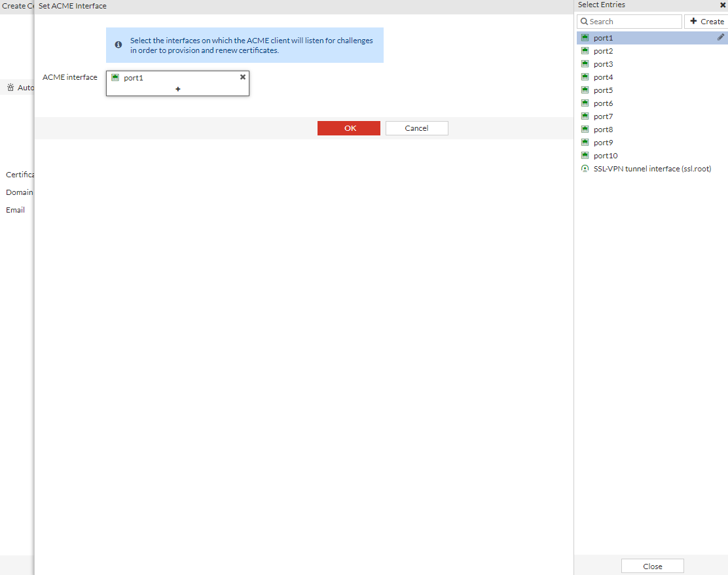Click the port1 icon inside ACME interface box

click(x=115, y=77)
